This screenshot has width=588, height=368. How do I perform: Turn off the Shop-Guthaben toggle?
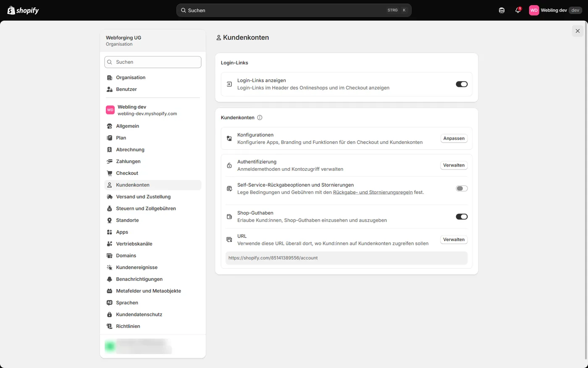462,217
